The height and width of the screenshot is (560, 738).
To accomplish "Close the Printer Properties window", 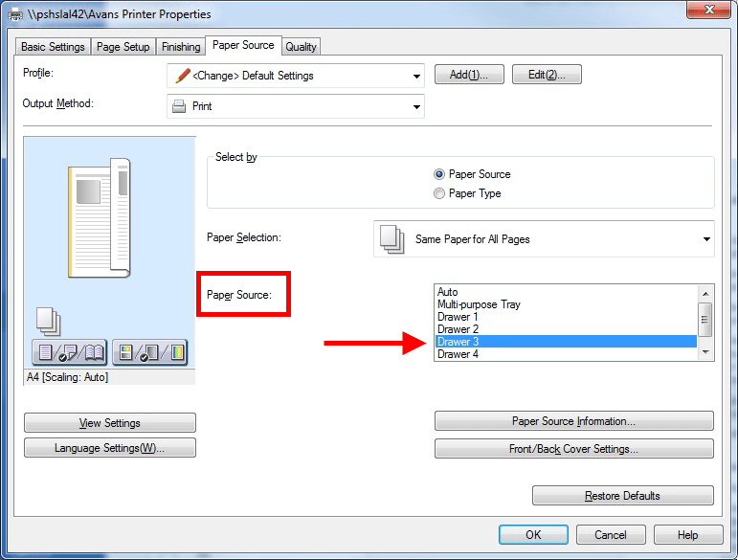I will (708, 10).
